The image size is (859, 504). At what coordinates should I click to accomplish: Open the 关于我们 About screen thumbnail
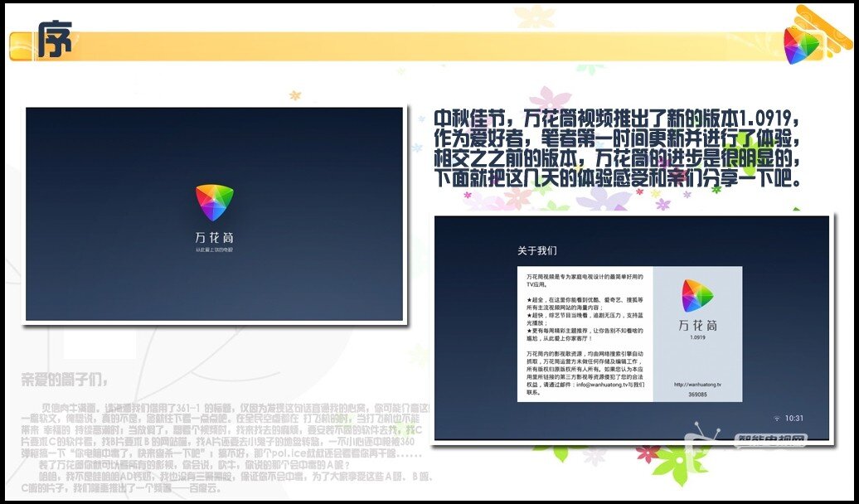[632, 327]
